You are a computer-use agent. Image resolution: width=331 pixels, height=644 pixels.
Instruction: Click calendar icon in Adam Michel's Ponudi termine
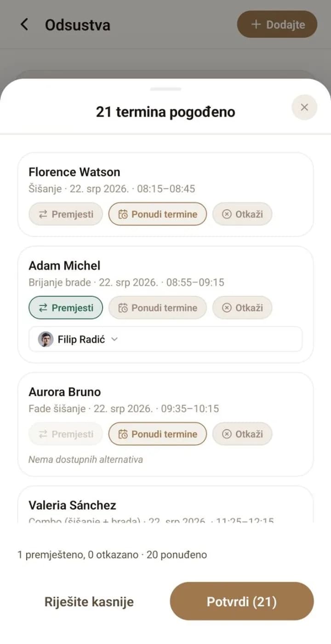(x=123, y=308)
